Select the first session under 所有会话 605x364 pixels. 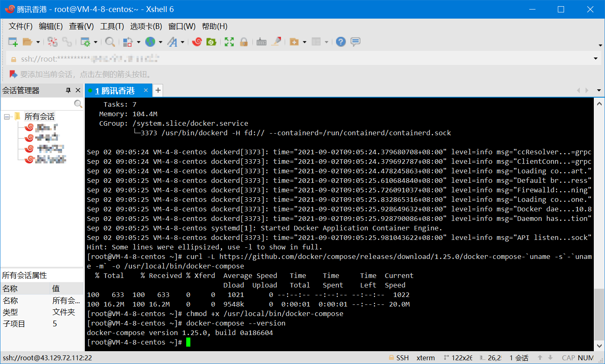pyautogui.click(x=41, y=127)
